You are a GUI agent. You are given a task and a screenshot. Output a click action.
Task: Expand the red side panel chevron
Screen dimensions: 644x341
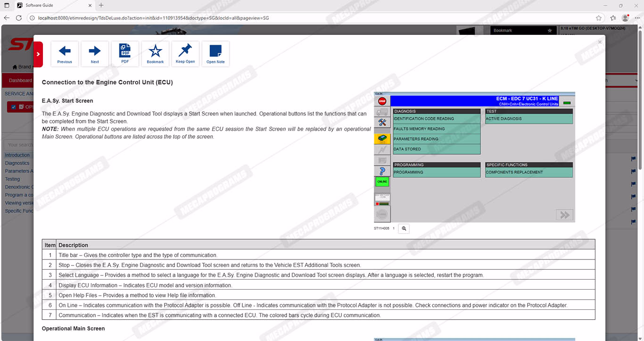tap(38, 54)
